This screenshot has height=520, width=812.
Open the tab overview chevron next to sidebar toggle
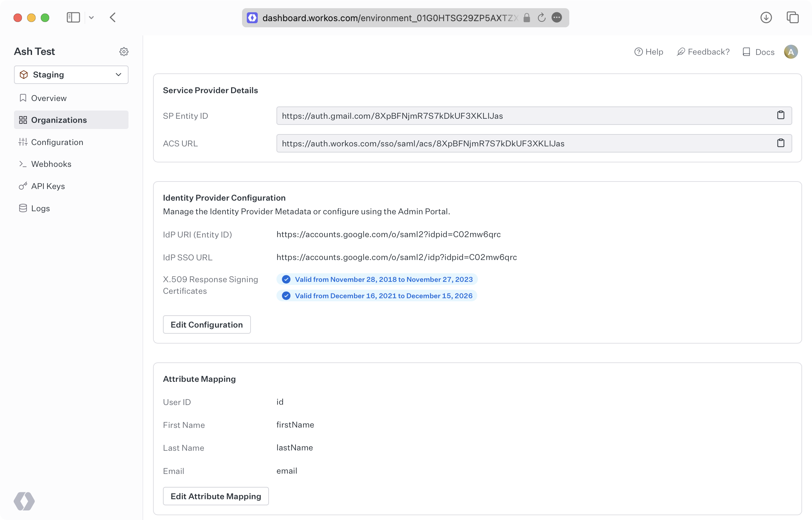point(91,17)
